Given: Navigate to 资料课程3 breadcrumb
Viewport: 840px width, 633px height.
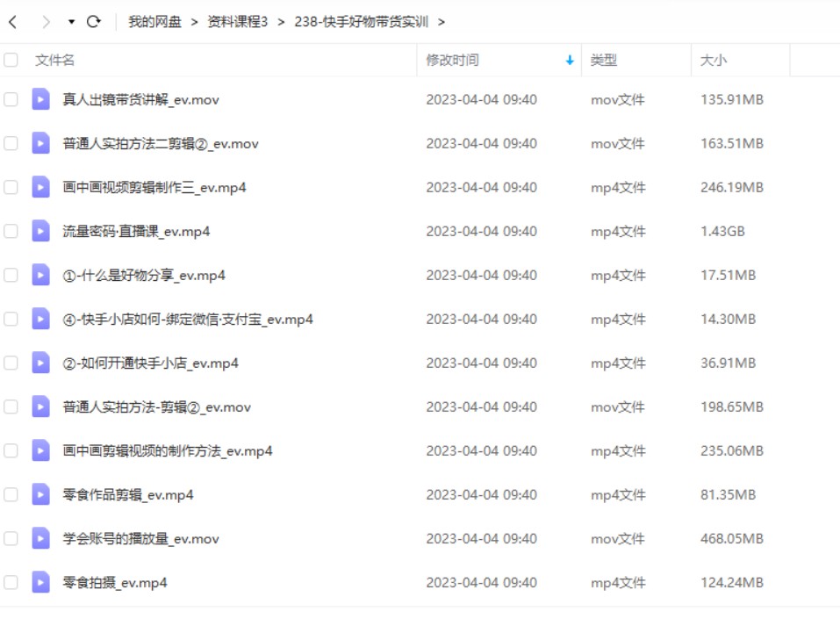Looking at the screenshot, I should click(237, 22).
